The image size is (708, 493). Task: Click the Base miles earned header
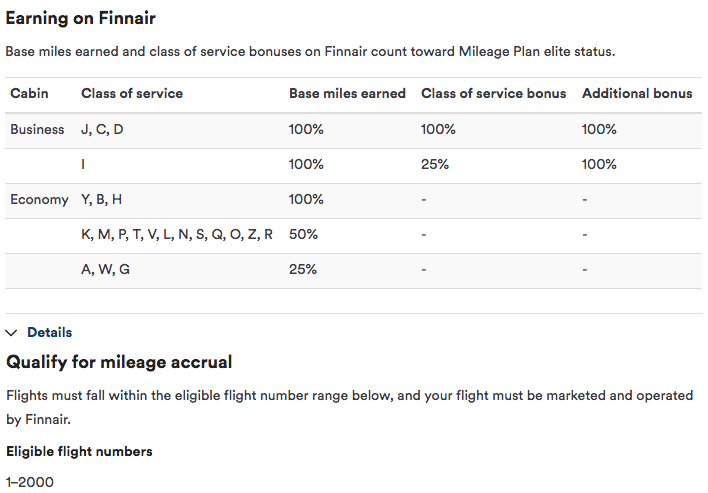click(347, 94)
